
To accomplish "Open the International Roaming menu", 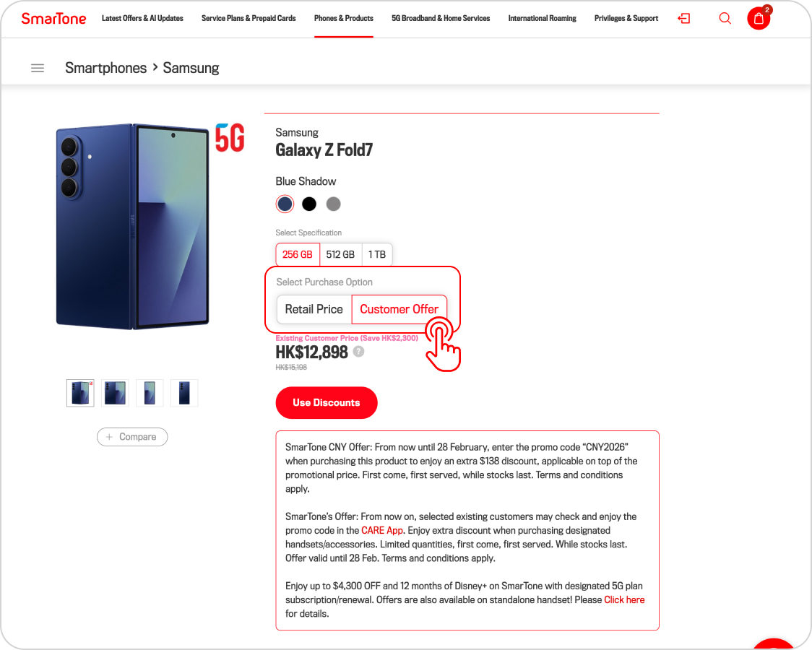I will pyautogui.click(x=542, y=18).
